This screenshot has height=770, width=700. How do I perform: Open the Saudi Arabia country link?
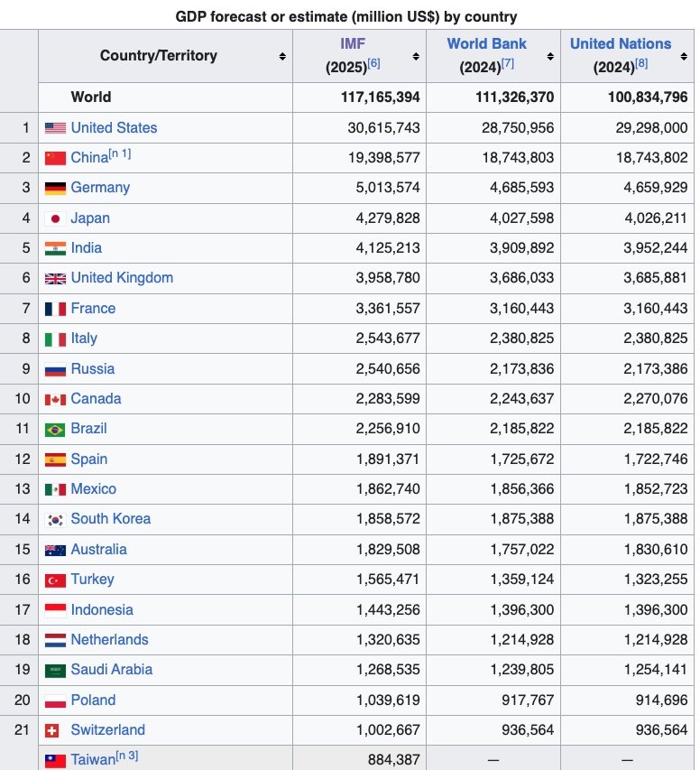[x=112, y=671]
